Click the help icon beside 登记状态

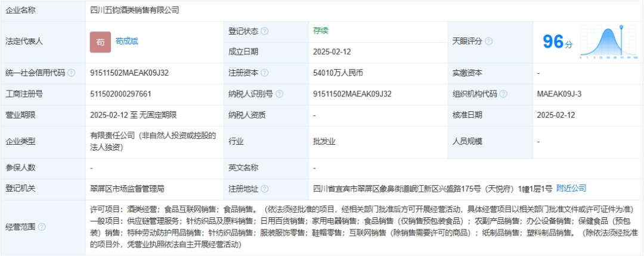(265, 31)
